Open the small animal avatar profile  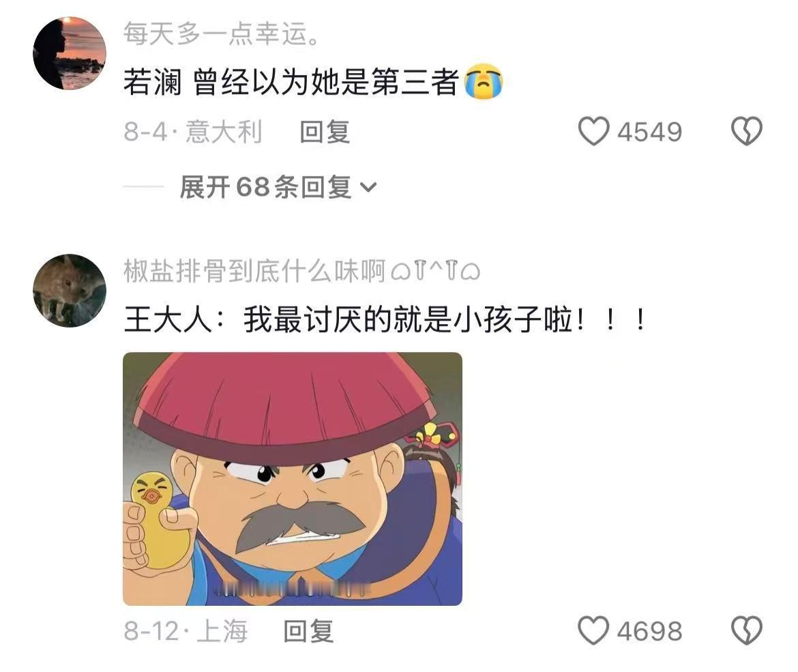70,291
